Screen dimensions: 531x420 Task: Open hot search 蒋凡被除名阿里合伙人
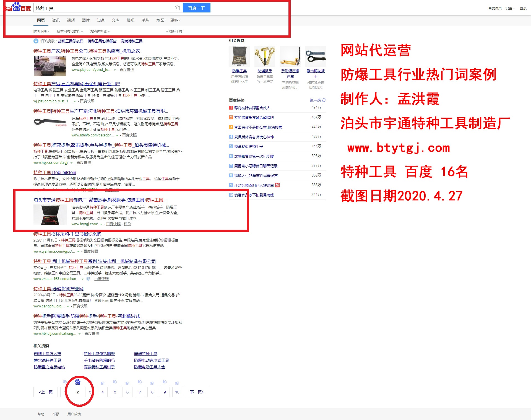pos(252,108)
